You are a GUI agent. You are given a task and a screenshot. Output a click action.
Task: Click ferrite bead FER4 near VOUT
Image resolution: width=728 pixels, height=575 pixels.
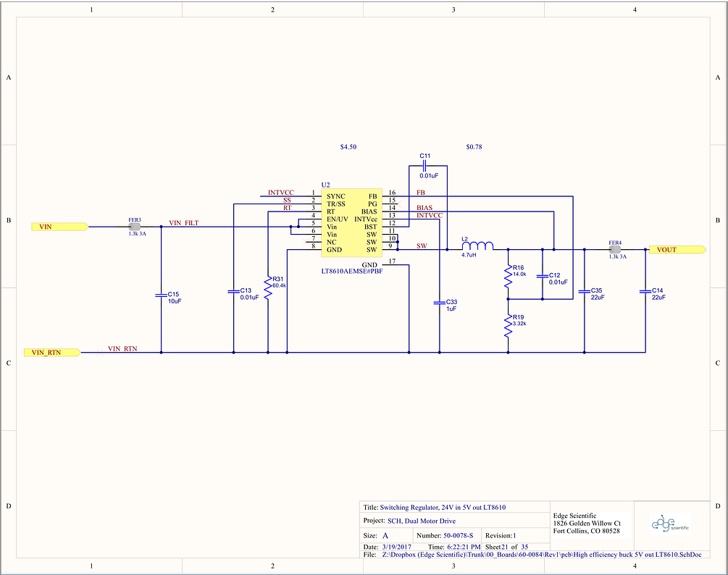[x=614, y=249]
